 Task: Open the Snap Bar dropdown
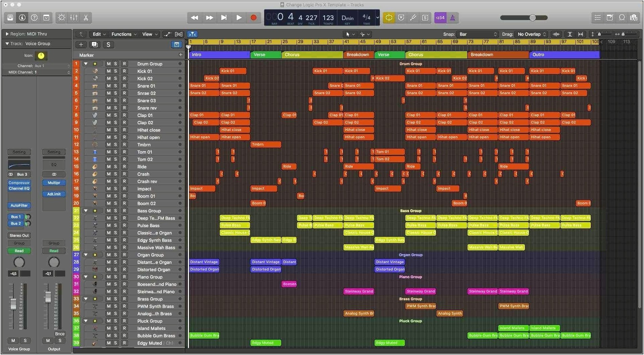[478, 34]
